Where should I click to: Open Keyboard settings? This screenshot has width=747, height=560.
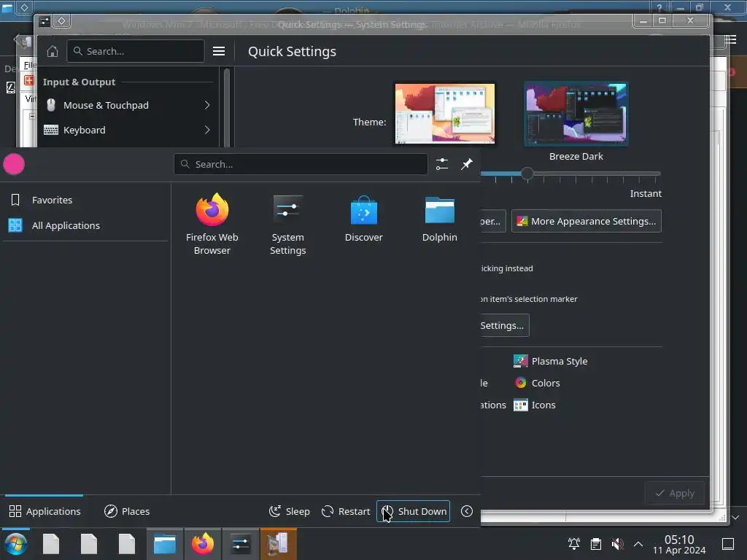click(127, 130)
